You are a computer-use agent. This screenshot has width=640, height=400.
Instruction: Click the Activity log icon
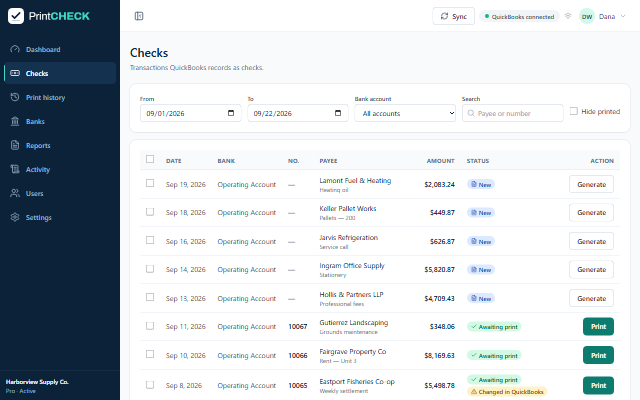15,169
